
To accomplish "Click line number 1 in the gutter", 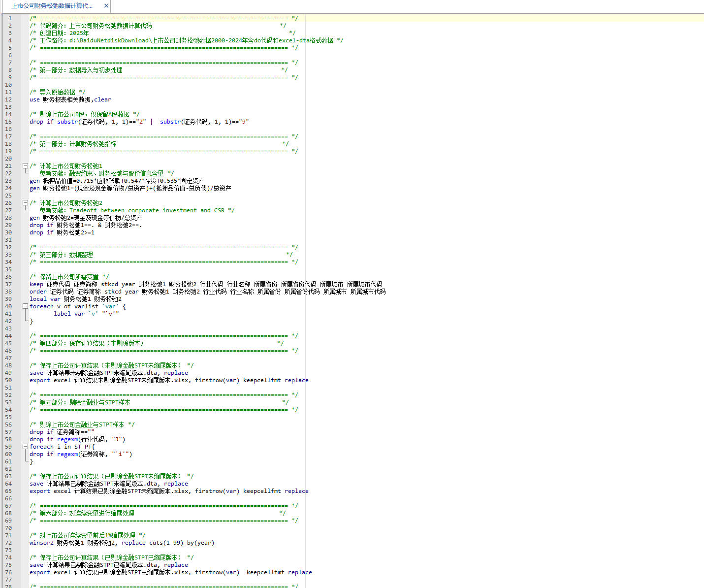I will [x=9, y=18].
